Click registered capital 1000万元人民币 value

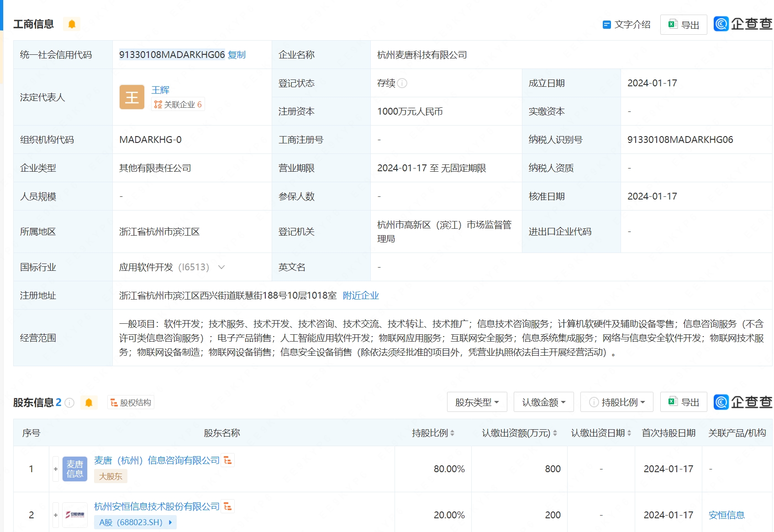410,111
